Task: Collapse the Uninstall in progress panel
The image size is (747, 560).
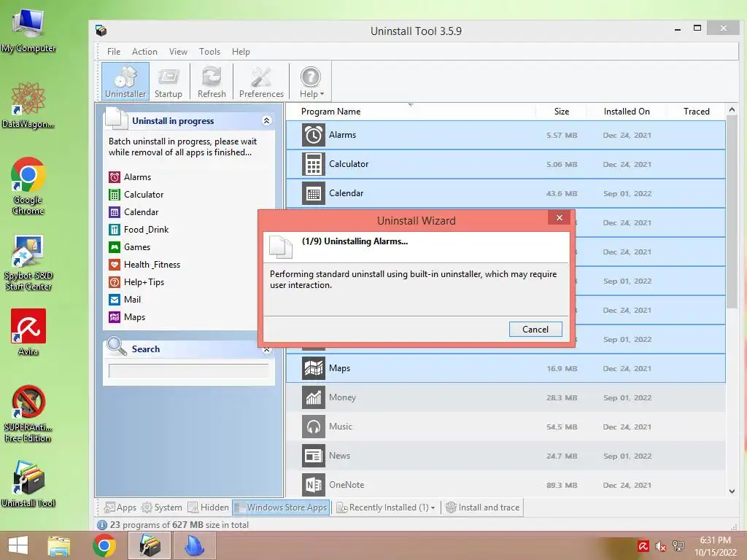Action: 267,120
